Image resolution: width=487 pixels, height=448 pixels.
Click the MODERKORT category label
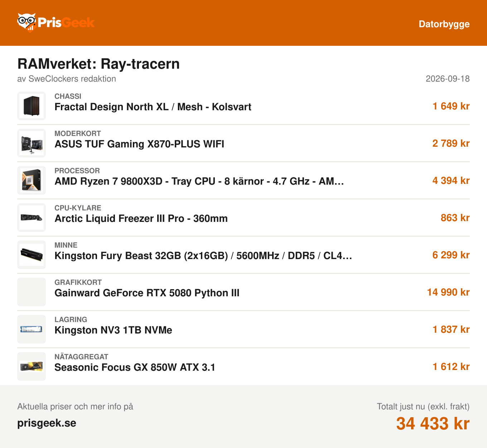(78, 133)
